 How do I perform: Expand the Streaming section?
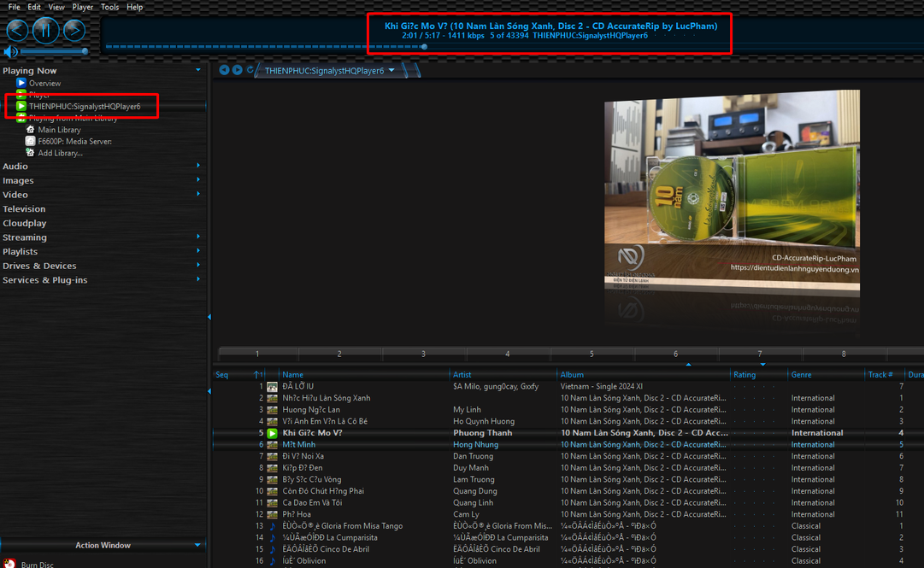tap(198, 237)
